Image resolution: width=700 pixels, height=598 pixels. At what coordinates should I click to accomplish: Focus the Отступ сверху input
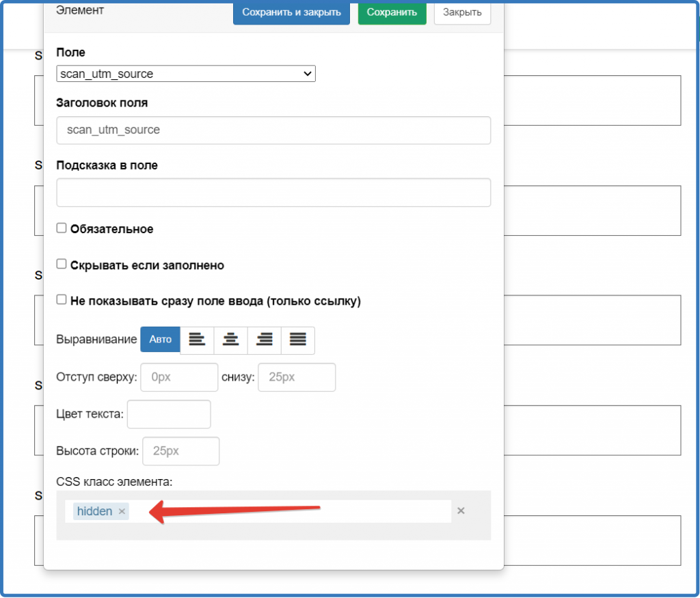(179, 377)
